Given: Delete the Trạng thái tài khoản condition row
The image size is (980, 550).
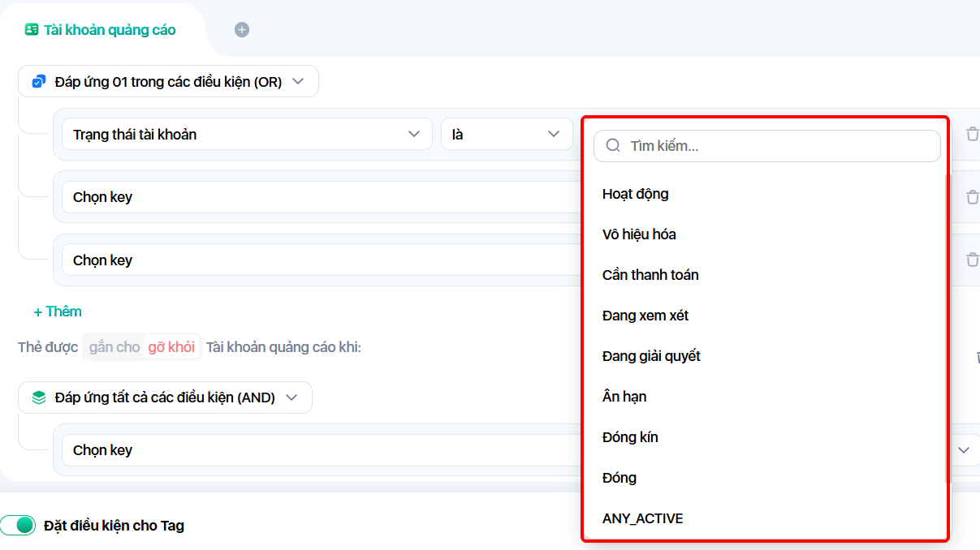Looking at the screenshot, I should 972,134.
